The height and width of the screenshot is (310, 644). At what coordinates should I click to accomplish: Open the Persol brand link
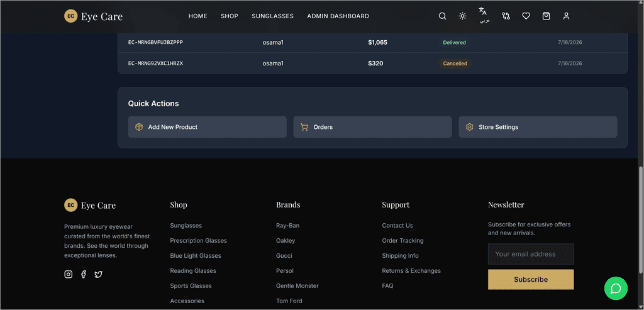coord(285,271)
